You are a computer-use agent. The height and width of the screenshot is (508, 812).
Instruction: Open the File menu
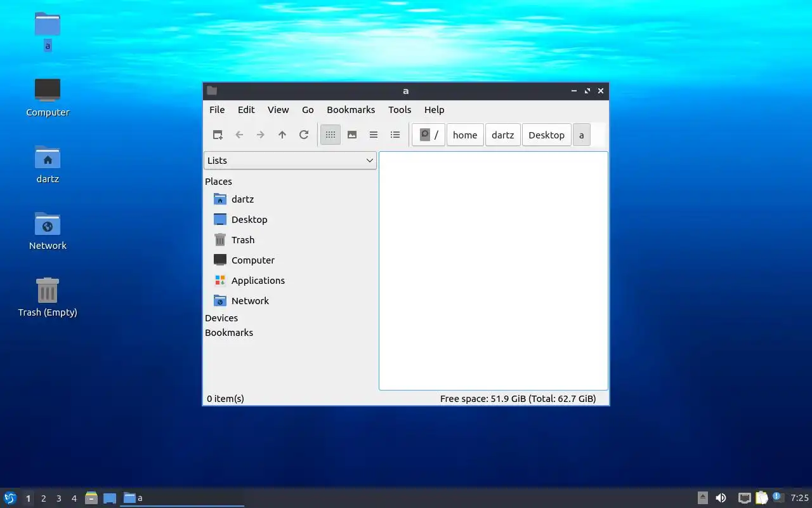point(217,110)
